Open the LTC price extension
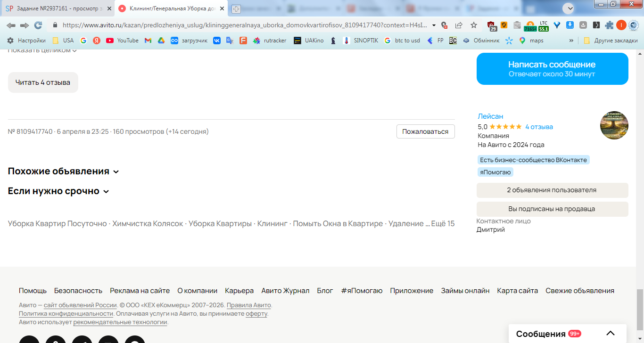This screenshot has height=343, width=644. tap(544, 26)
